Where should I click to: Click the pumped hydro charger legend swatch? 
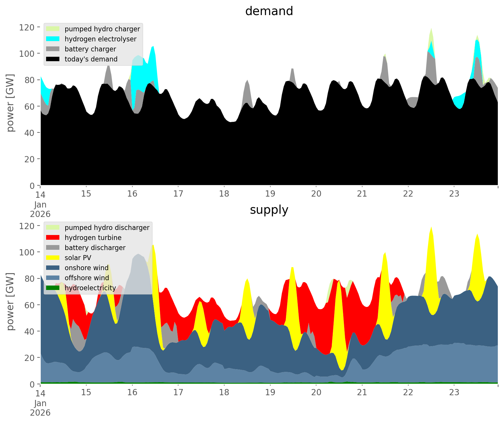53,29
